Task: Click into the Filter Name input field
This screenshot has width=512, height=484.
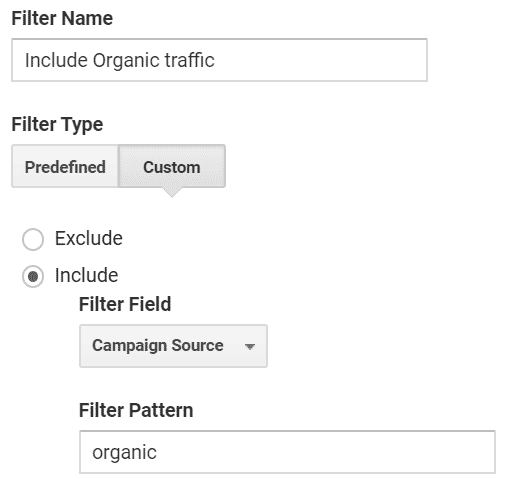Action: [219, 60]
